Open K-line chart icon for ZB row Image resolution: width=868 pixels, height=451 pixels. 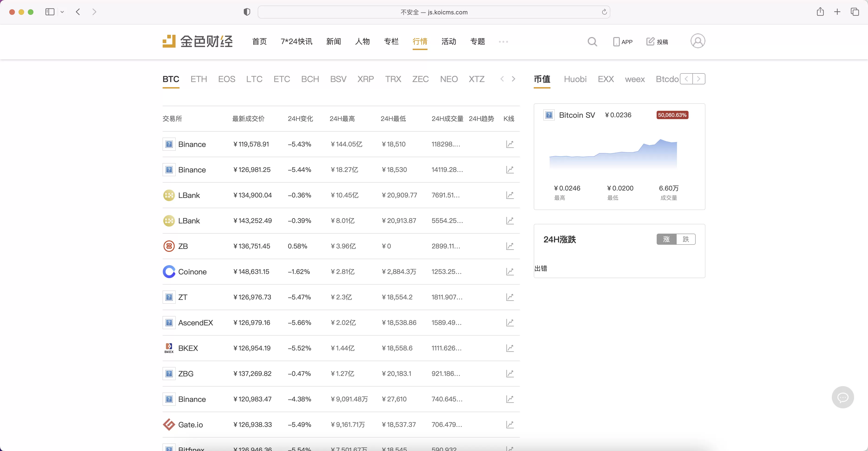510,246
